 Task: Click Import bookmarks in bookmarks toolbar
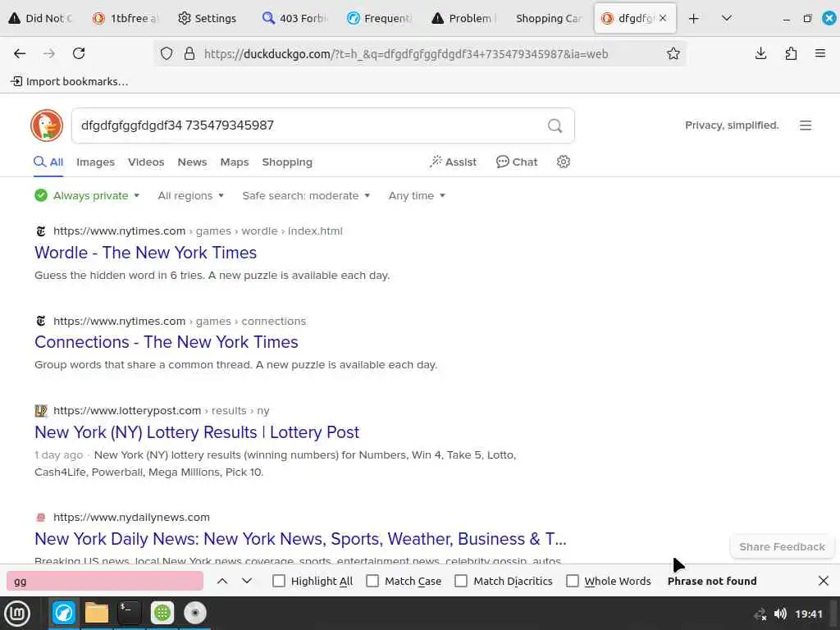[70, 81]
